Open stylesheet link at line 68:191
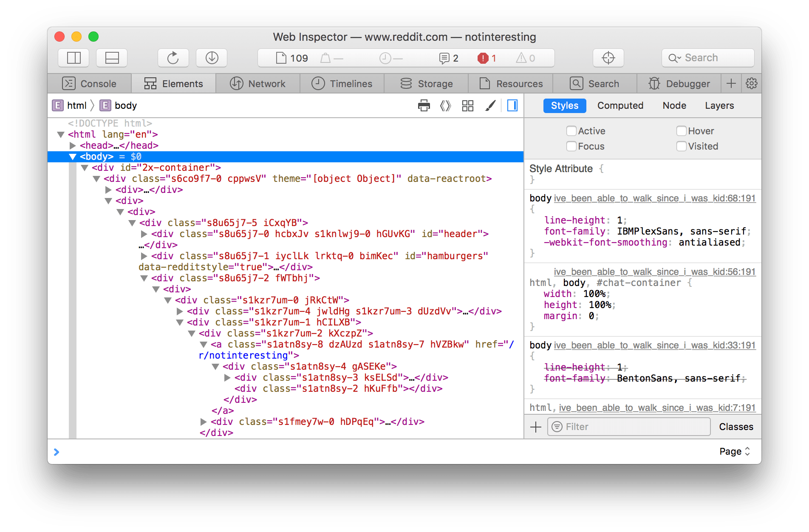This screenshot has height=532, width=809. [655, 198]
